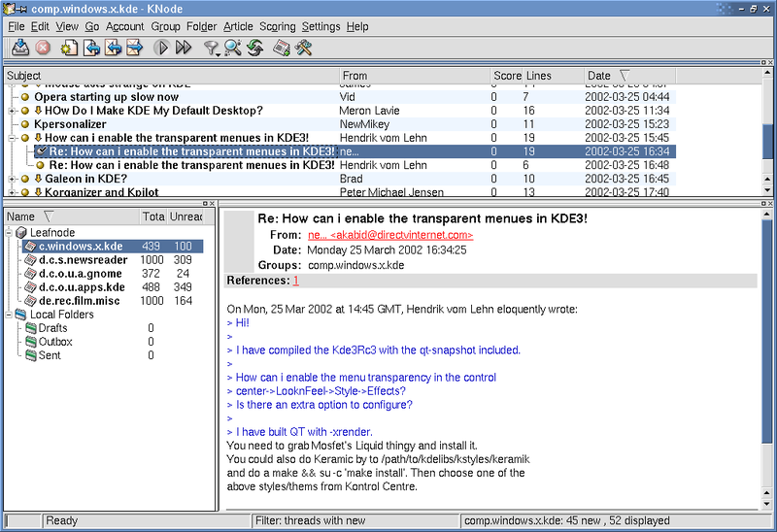Click the Followup to Newsgroup icon
777x532 pixels.
click(x=91, y=48)
